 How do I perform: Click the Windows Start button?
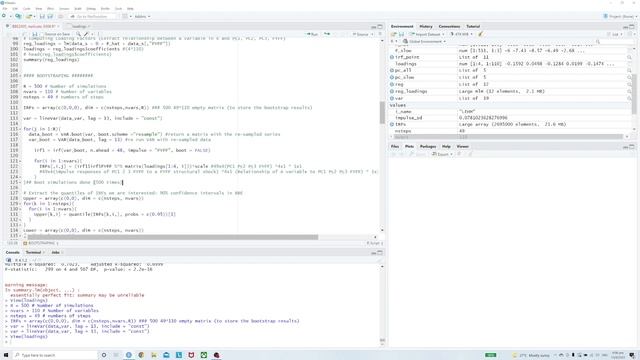6,355
